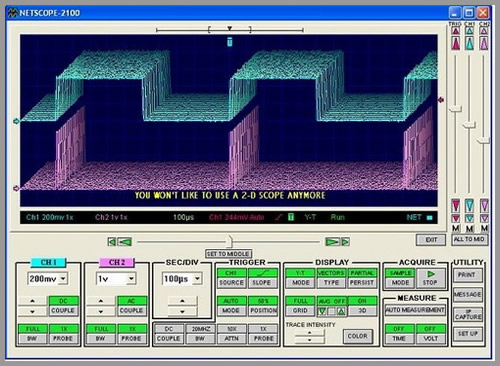Click the horizontal position slider handle
The height and width of the screenshot is (366, 500).
[x=229, y=241]
